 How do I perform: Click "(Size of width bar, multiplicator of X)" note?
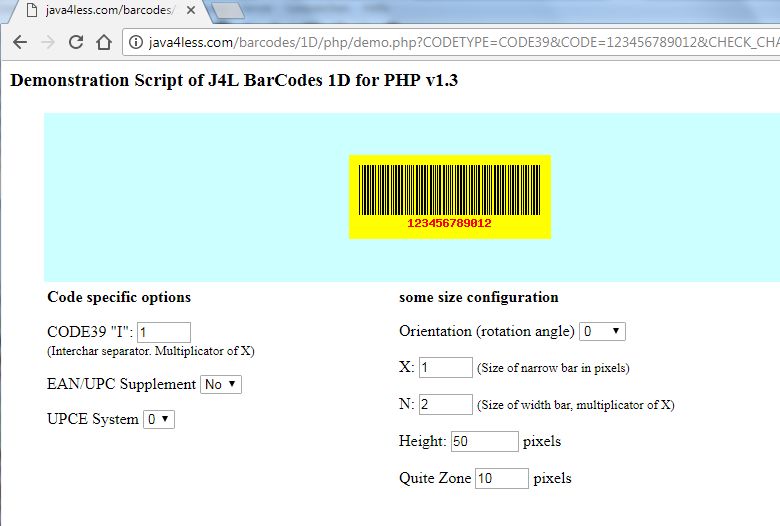(x=576, y=405)
